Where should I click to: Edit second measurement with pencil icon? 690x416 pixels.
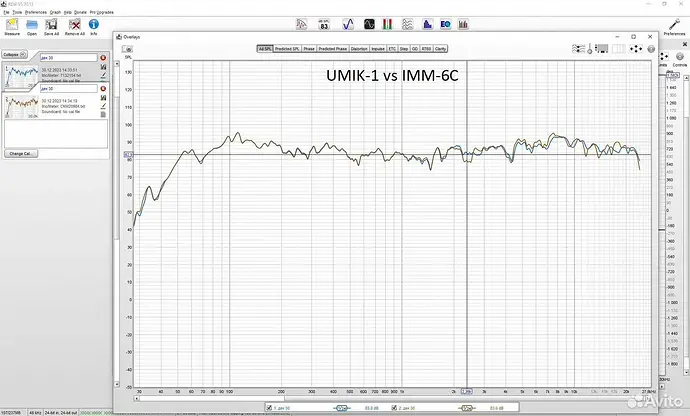(103, 106)
